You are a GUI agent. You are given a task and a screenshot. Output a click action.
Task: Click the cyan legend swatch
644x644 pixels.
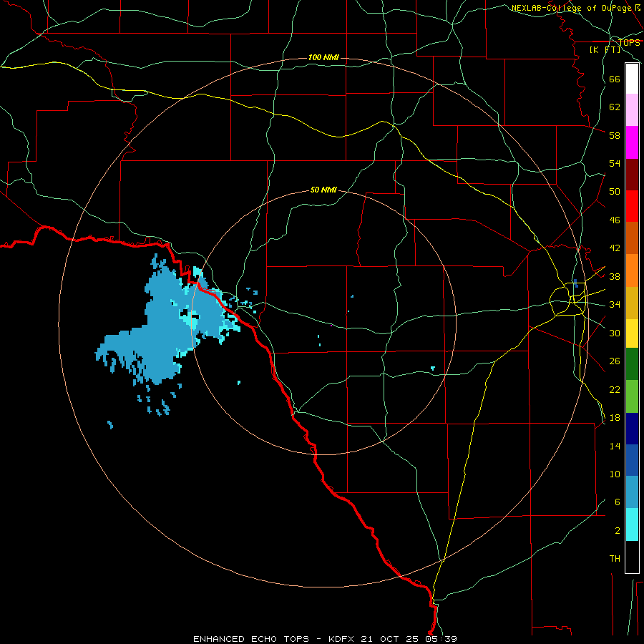click(x=632, y=525)
